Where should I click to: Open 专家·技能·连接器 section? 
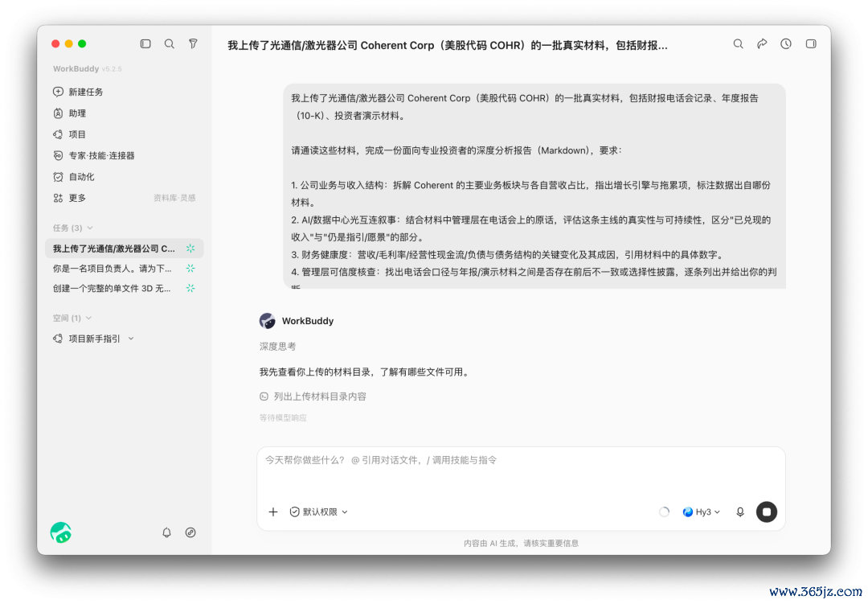(x=93, y=156)
